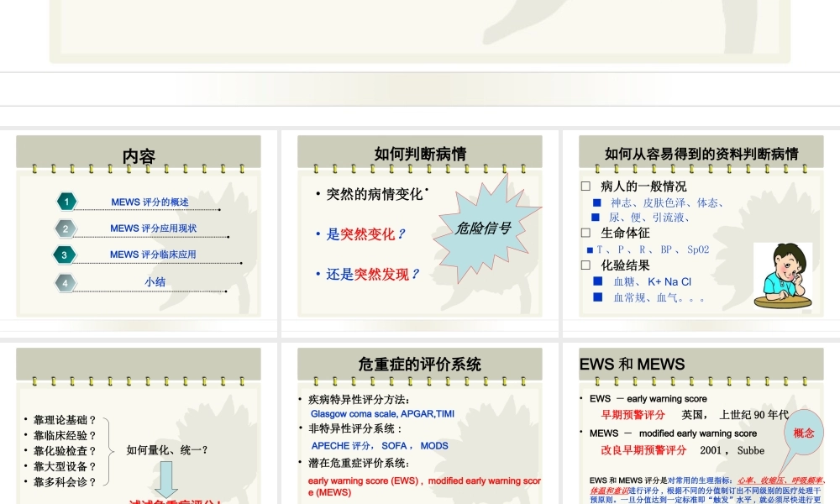Click the blue bullet before 尿、便、引流液
This screenshot has height=504, width=840.
pos(595,217)
